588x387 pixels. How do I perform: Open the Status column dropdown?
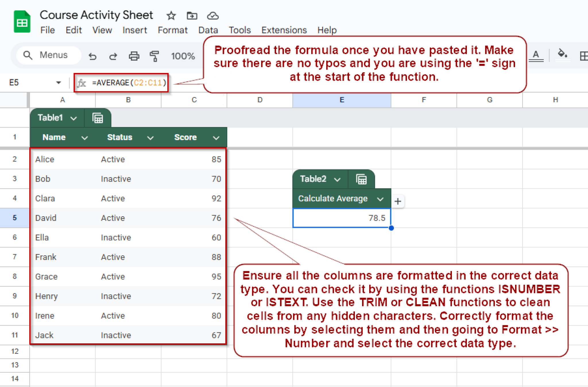click(x=150, y=138)
